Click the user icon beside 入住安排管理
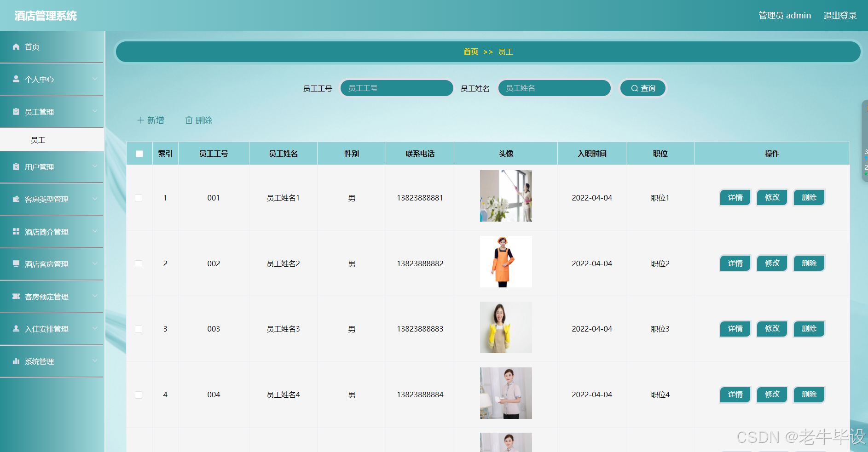868x452 pixels. [16, 329]
